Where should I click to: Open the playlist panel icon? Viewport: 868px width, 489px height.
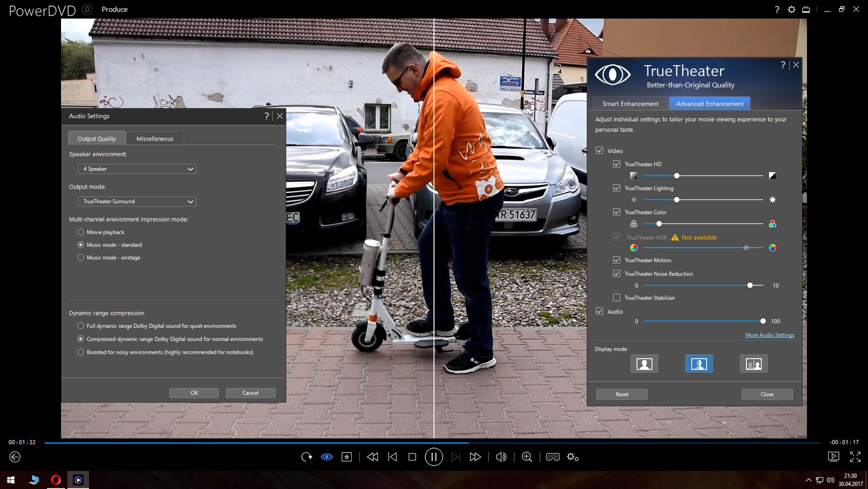click(834, 456)
